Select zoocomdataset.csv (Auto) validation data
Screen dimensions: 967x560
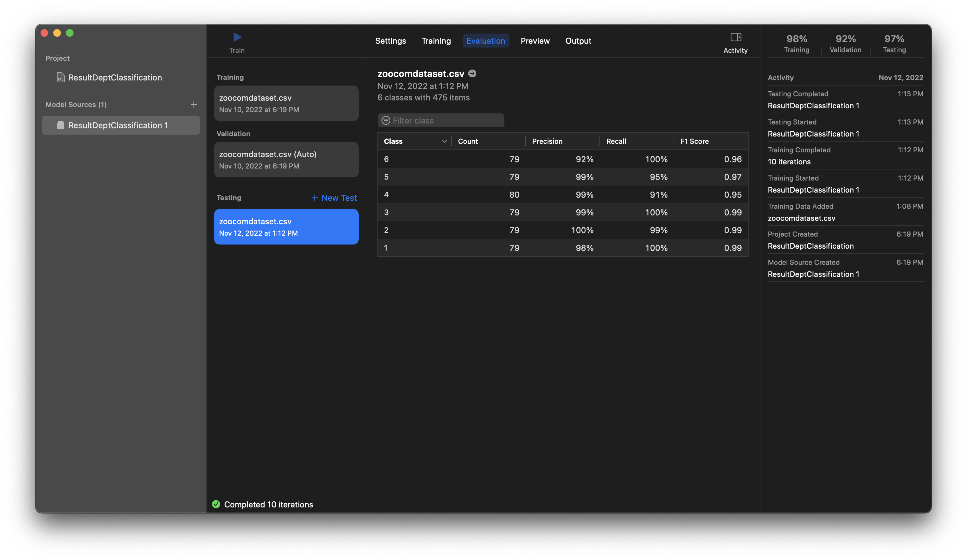[x=286, y=160]
